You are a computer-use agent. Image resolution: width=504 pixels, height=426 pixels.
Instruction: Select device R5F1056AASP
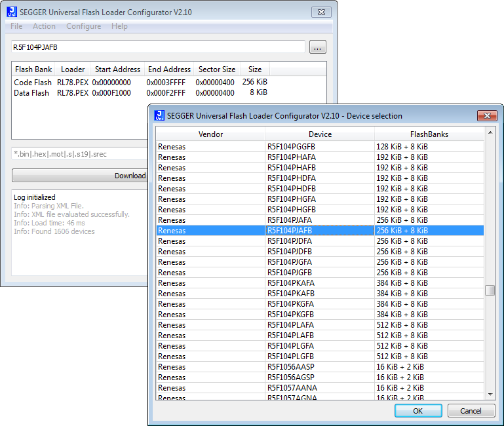(320, 367)
